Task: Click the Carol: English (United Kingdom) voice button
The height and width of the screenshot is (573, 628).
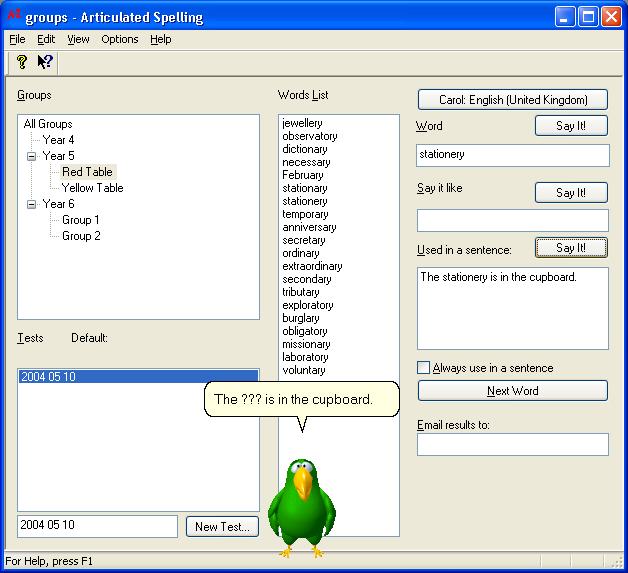Action: tap(512, 100)
